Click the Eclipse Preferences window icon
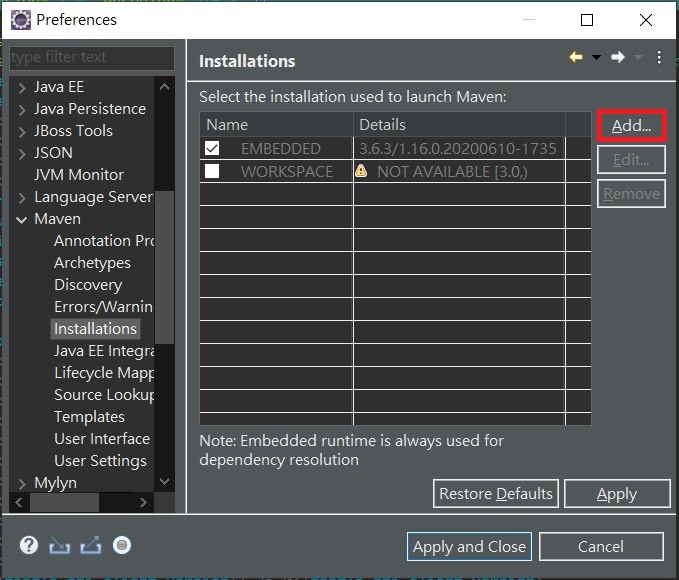 (x=21, y=20)
